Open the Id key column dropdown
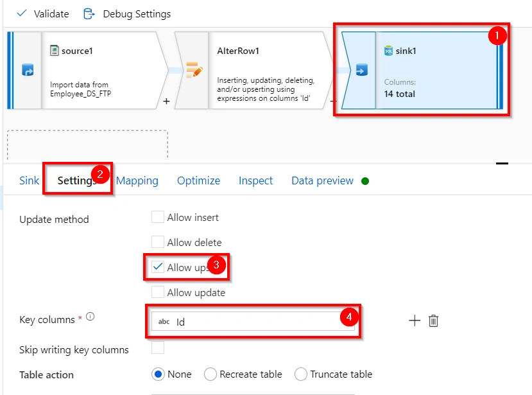The image size is (532, 395). [253, 321]
